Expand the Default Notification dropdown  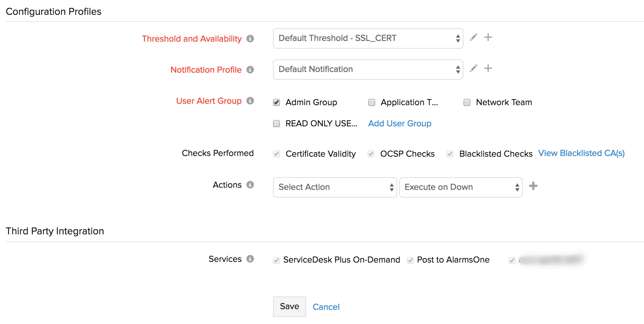[x=368, y=70]
